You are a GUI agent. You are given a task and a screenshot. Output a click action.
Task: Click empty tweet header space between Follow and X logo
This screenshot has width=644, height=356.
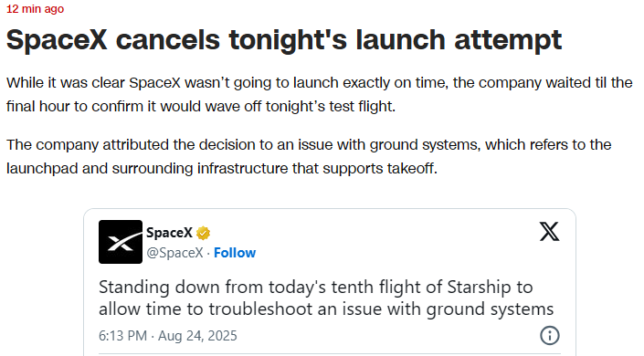click(x=395, y=242)
